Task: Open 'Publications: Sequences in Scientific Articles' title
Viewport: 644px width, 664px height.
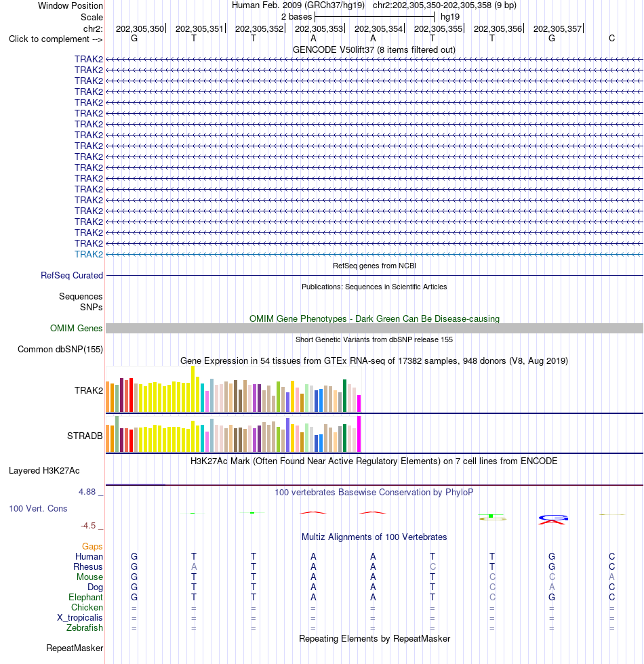Action: 374,287
